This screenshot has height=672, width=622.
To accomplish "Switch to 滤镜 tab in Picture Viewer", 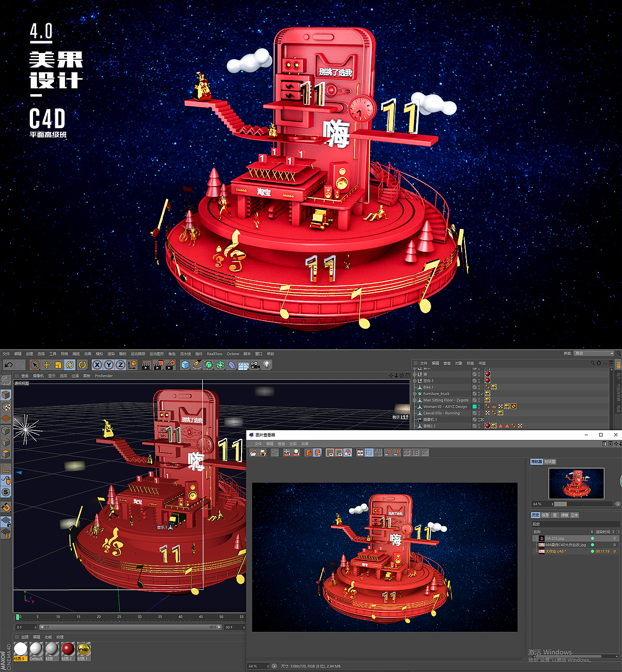I will click(565, 515).
